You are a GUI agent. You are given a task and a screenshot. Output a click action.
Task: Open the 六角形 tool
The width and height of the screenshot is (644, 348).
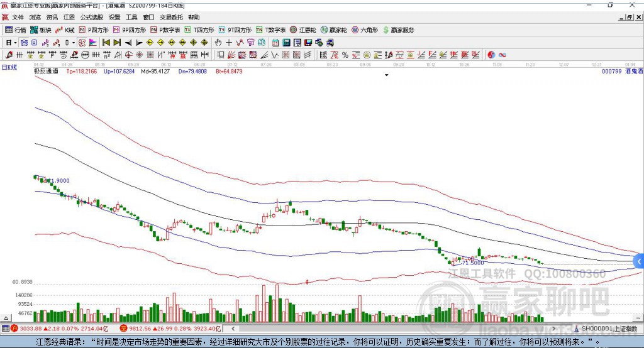365,30
